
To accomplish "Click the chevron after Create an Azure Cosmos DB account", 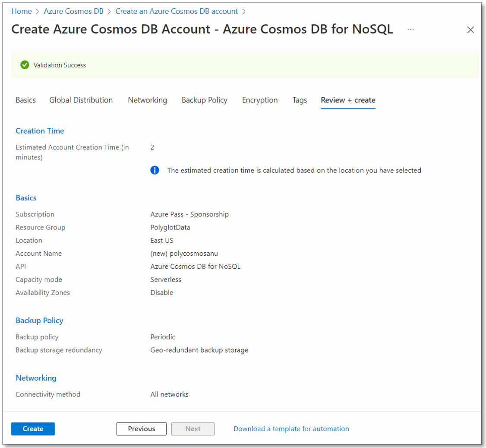I will pyautogui.click(x=244, y=11).
